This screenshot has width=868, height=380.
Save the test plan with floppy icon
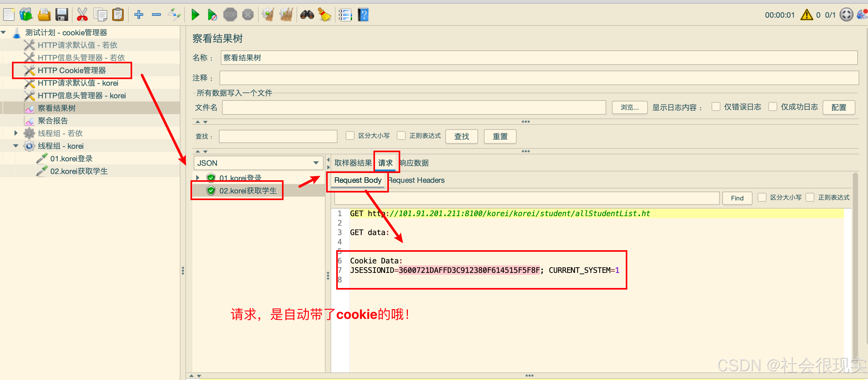(62, 15)
